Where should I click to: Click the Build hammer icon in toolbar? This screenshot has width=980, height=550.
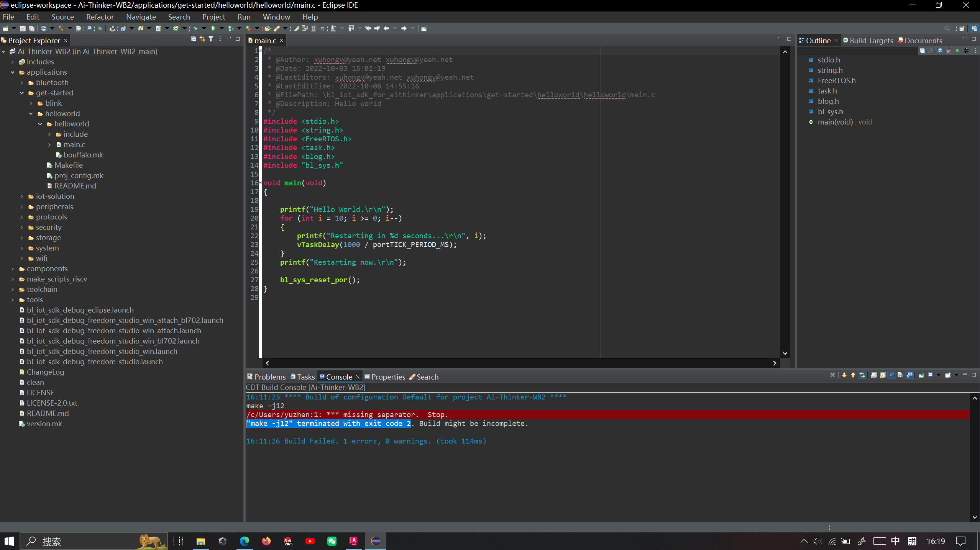(61, 28)
